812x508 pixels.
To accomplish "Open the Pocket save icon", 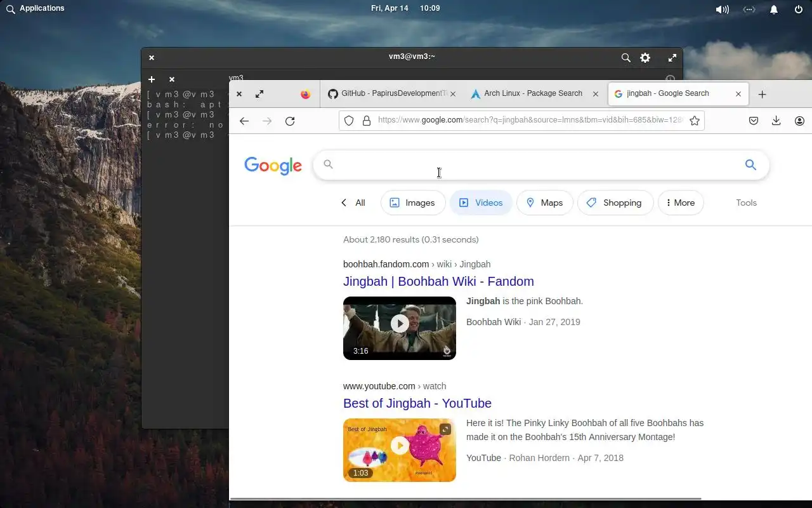I will [x=754, y=121].
